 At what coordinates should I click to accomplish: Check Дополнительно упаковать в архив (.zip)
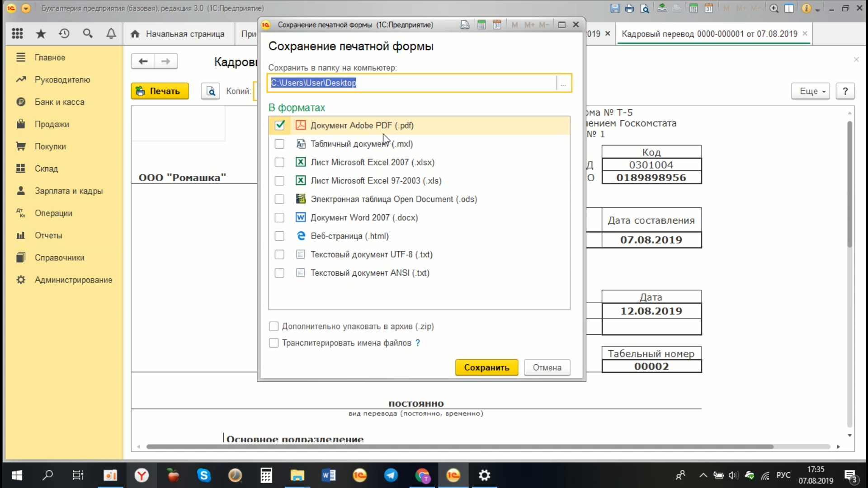coord(274,326)
